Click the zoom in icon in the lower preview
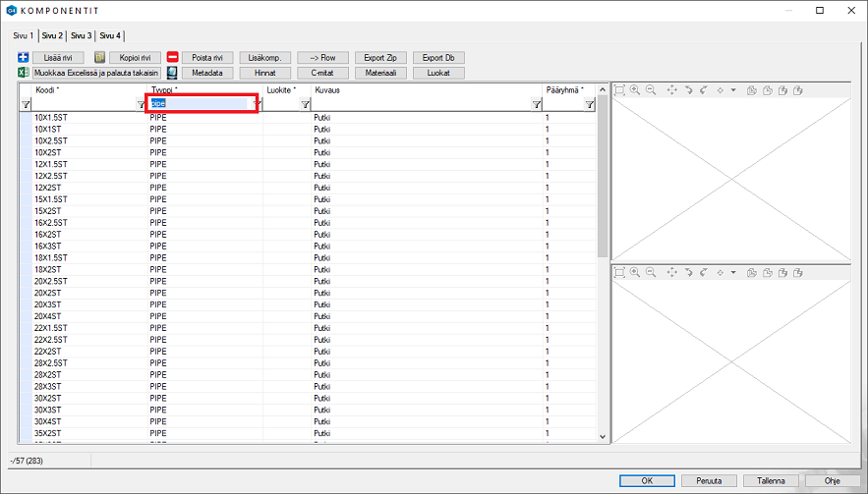This screenshot has width=868, height=494. point(635,272)
